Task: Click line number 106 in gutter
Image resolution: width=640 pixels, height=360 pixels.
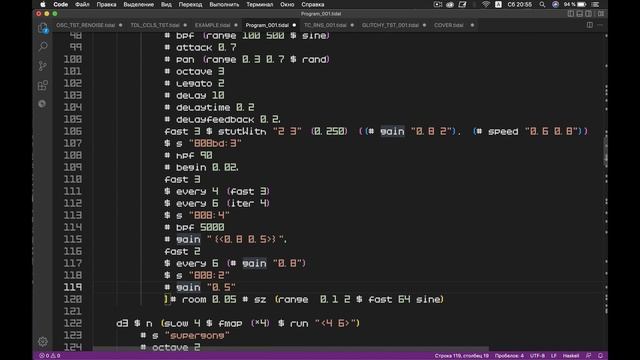Action: click(73, 131)
